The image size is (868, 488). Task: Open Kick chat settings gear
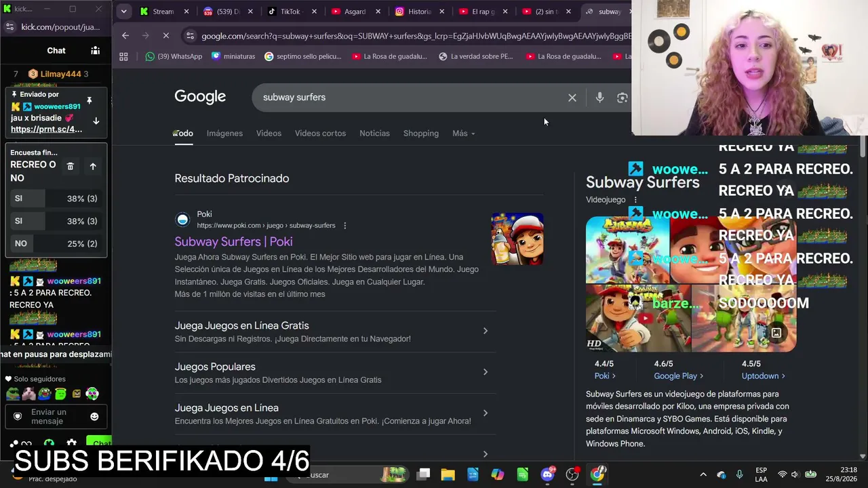pyautogui.click(x=71, y=444)
